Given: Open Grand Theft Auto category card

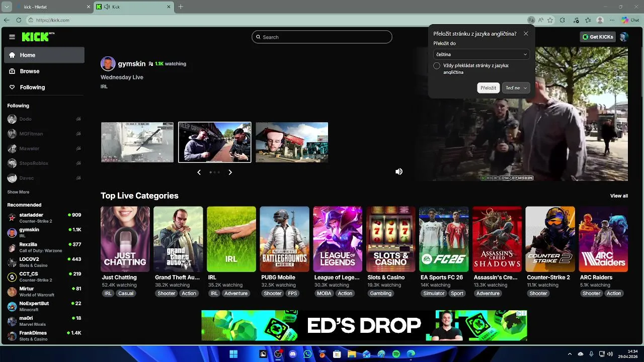Looking at the screenshot, I should tap(179, 239).
